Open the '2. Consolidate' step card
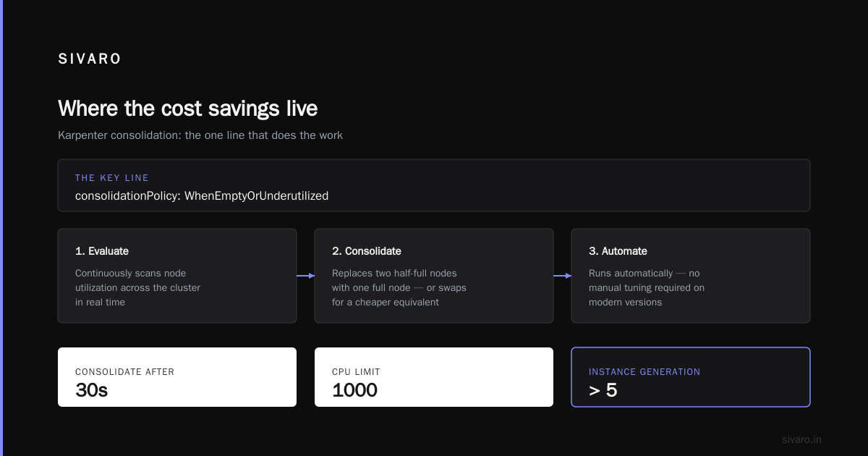 (434, 276)
